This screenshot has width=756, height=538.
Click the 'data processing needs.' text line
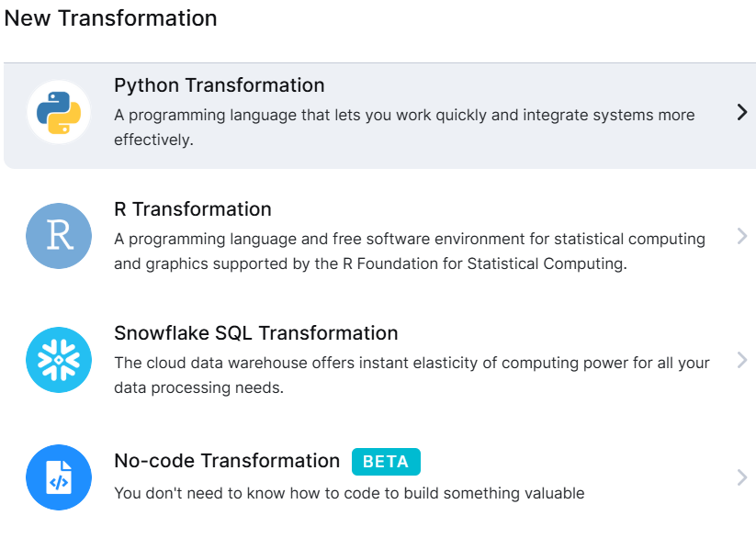coord(198,387)
